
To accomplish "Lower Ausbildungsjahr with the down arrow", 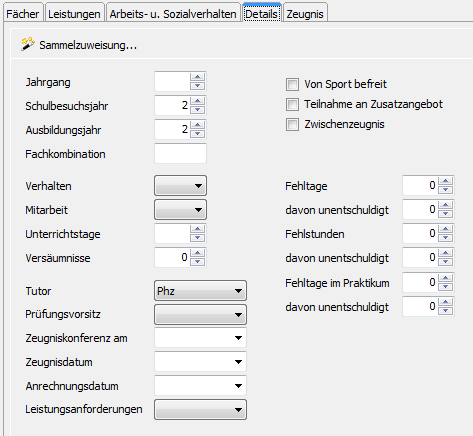I will pyautogui.click(x=197, y=134).
